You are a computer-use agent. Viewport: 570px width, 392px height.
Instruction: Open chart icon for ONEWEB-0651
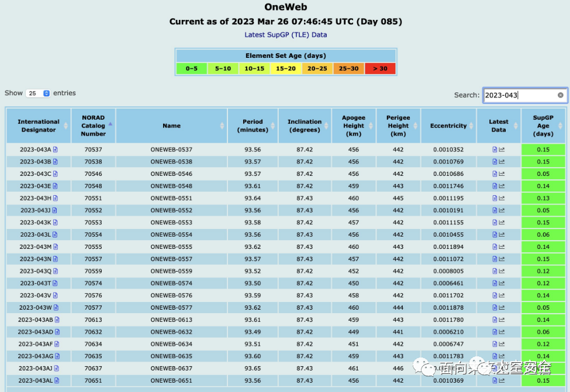502,380
